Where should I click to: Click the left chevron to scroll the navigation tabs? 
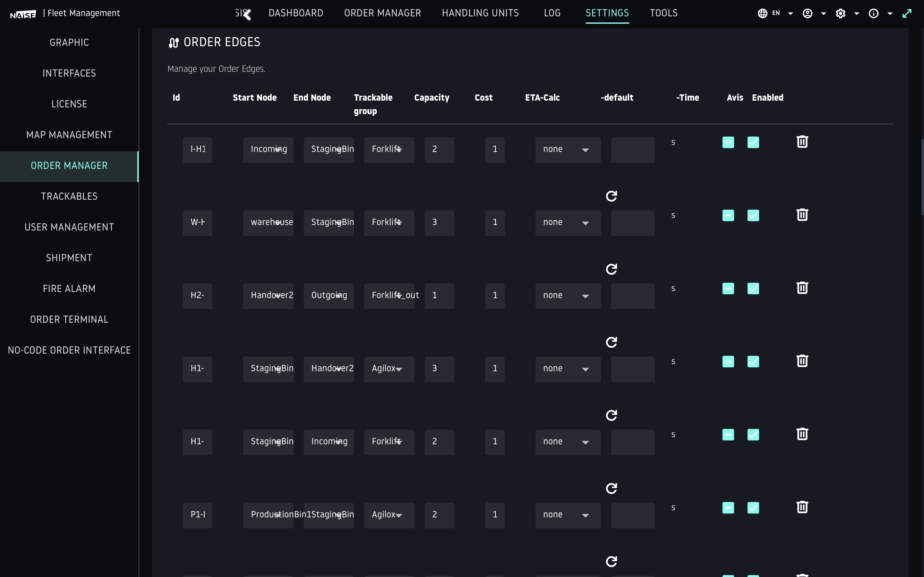pos(247,14)
